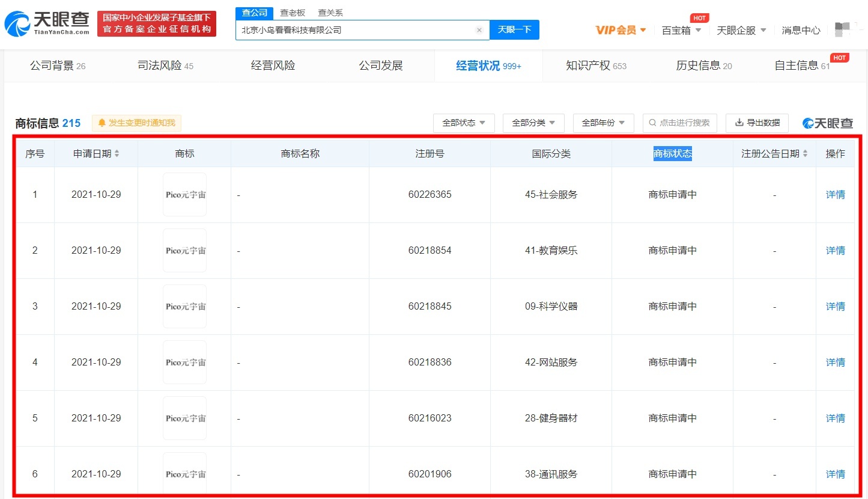Click the 注册号 column header

click(x=429, y=154)
